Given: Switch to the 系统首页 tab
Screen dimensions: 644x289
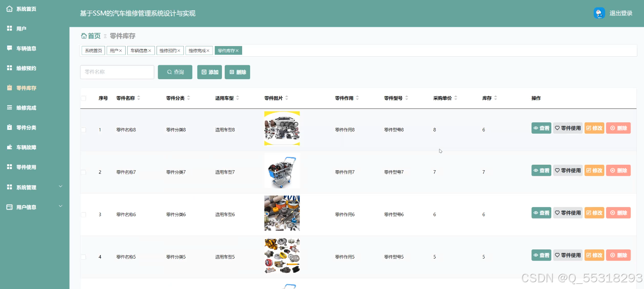Looking at the screenshot, I should [94, 51].
